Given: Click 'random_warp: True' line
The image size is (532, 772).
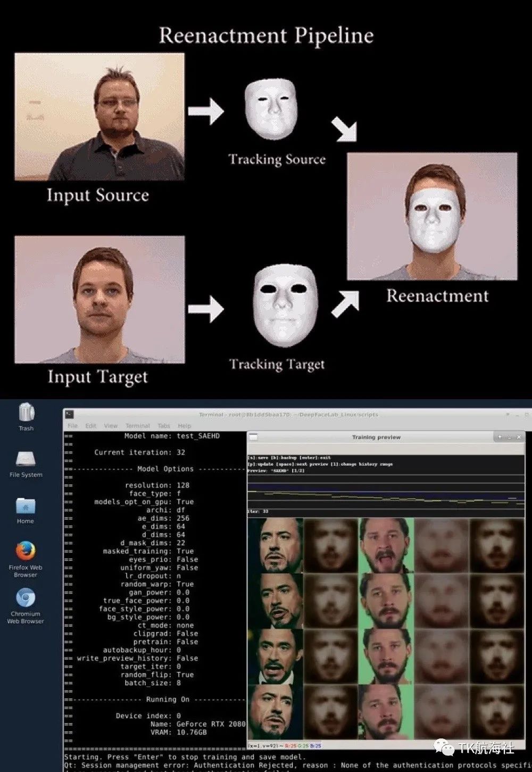Looking at the screenshot, I should point(157,584).
